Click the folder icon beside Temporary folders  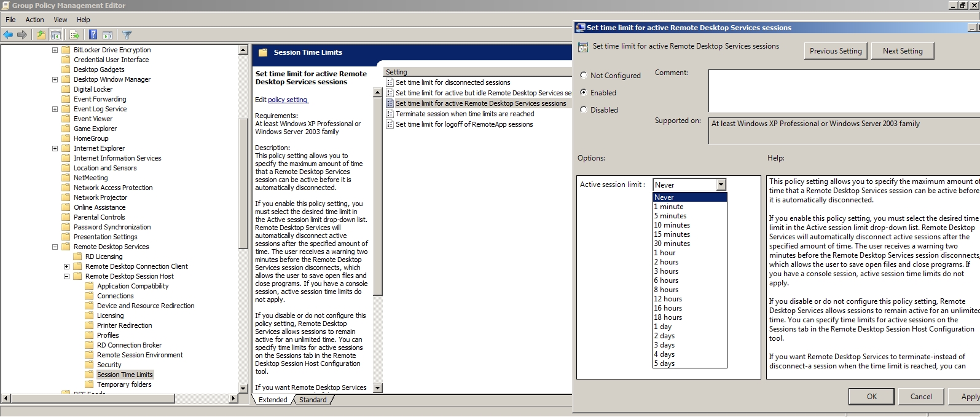pos(89,384)
